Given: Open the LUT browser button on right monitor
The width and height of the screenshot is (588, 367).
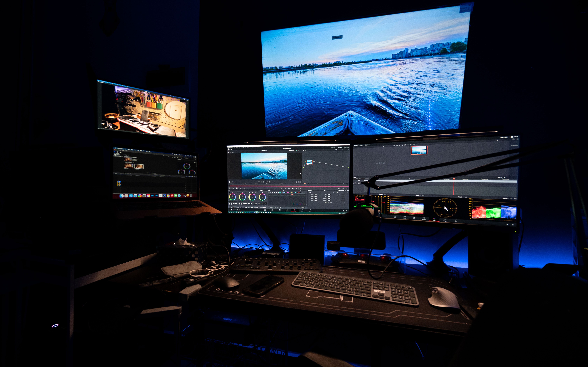Looking at the screenshot, I should [361, 145].
